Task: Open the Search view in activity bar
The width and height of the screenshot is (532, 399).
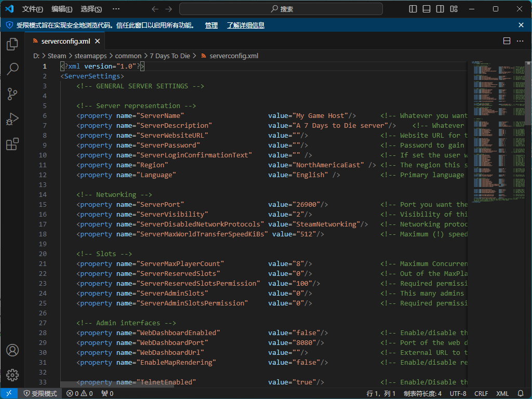Action: click(x=12, y=69)
